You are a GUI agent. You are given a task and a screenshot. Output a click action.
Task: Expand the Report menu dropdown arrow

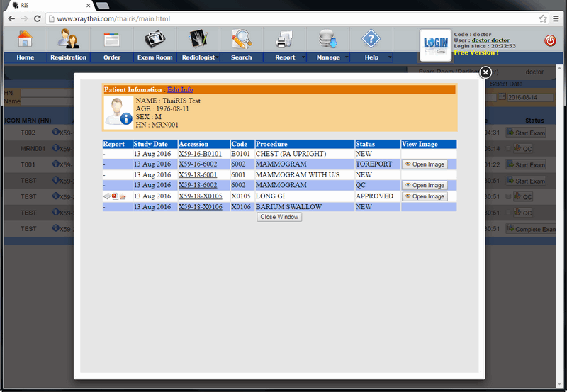pyautogui.click(x=303, y=57)
